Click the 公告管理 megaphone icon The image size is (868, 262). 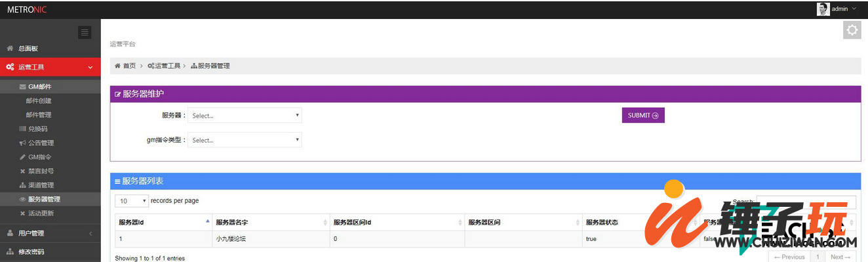pyautogui.click(x=23, y=143)
